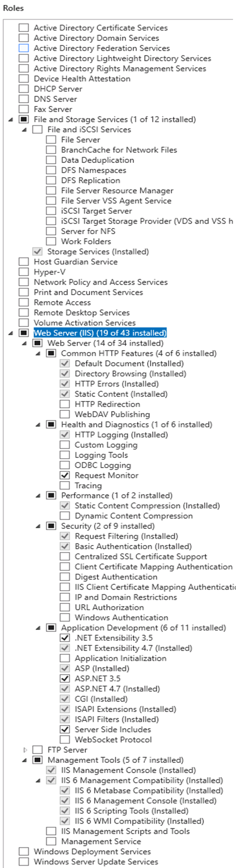
Task: Tick the Hyper-V role checkbox
Action: pyautogui.click(x=24, y=272)
